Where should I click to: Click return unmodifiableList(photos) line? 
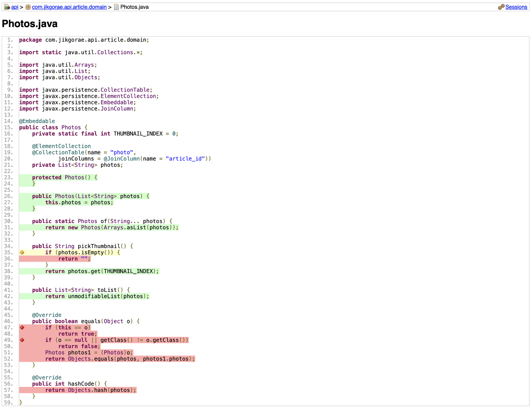point(97,296)
